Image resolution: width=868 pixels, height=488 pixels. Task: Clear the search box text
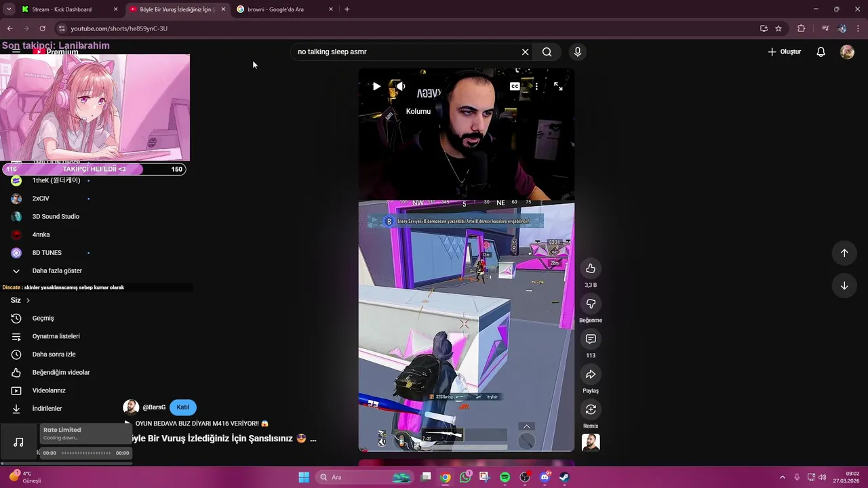[x=525, y=52]
